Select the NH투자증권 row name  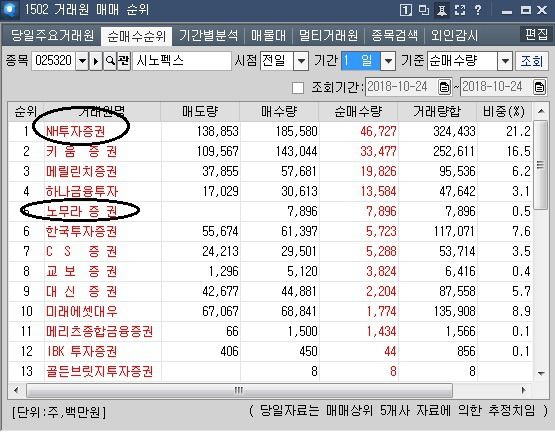[x=75, y=132]
